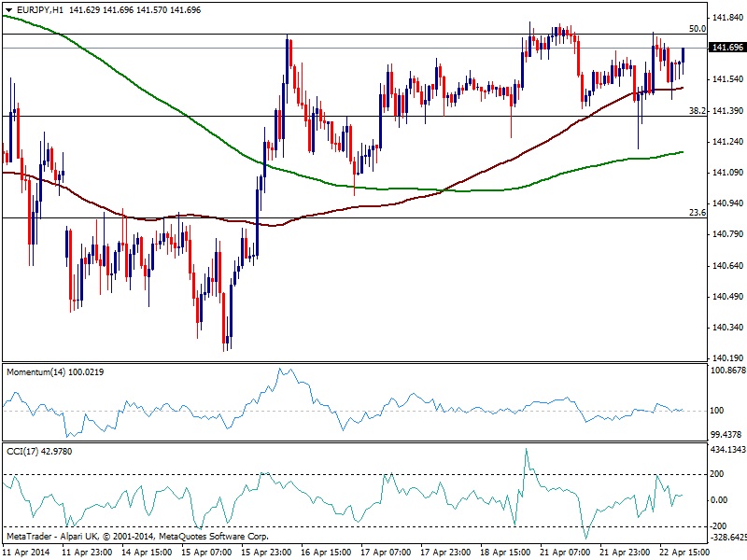Screen dimensions: 747x560
Task: Click the MetaTrader - Alpari UK copyright text
Action: point(137,536)
